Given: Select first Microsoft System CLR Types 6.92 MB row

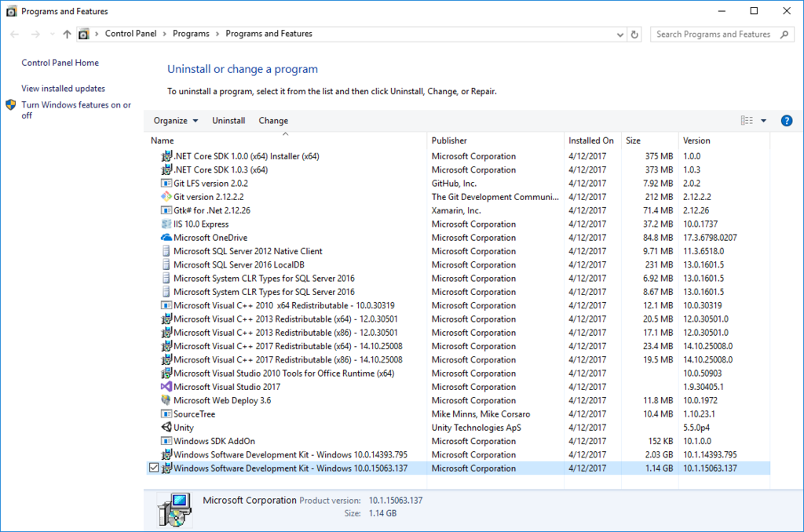Looking at the screenshot, I should point(458,279).
